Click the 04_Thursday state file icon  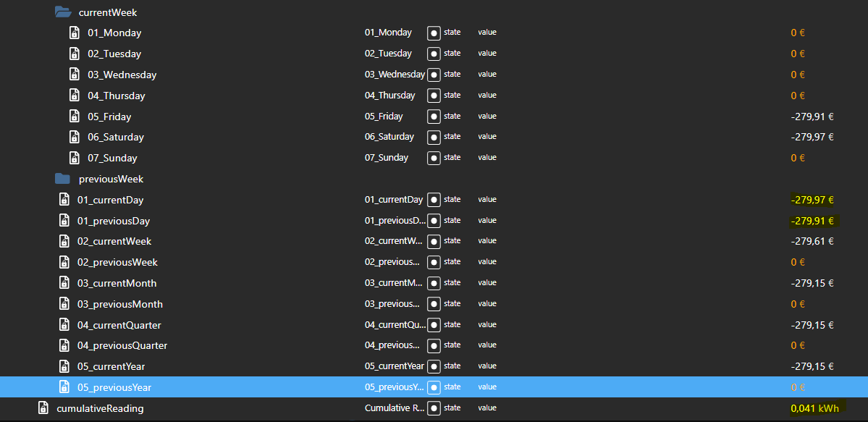tap(74, 96)
